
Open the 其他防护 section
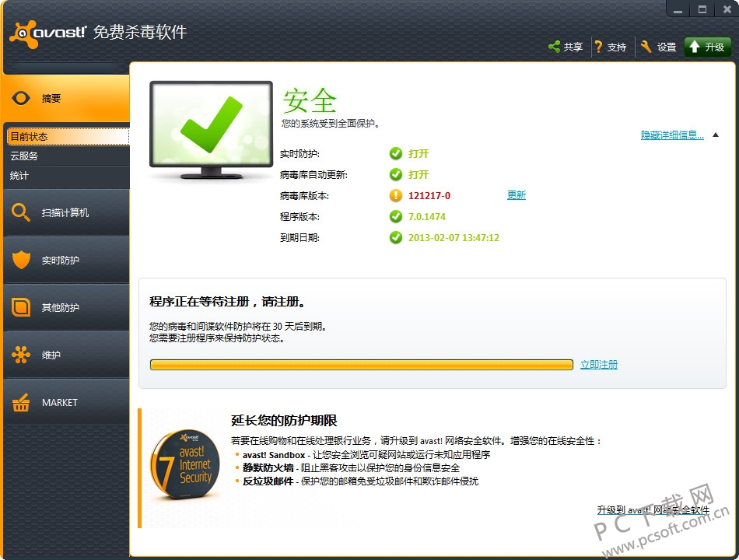coord(66,307)
